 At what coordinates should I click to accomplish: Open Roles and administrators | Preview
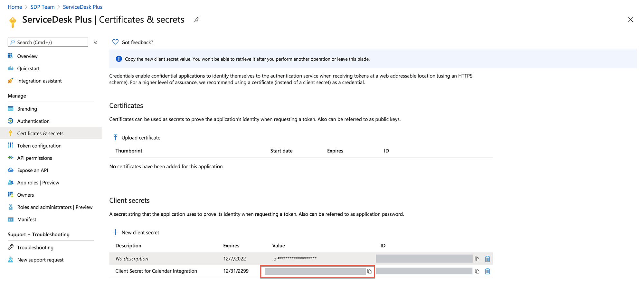55,207
